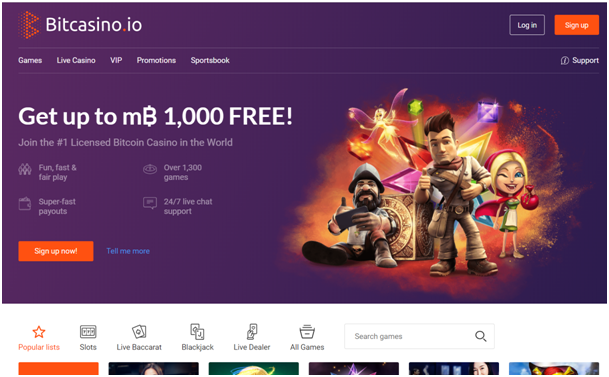Viewport: 609px width, 377px height.
Task: Select the Blackjack cards icon
Action: [x=197, y=332]
